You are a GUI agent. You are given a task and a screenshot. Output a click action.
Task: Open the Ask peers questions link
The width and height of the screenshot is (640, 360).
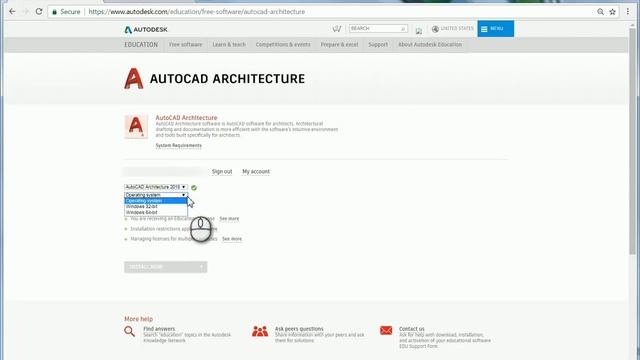[299, 329]
